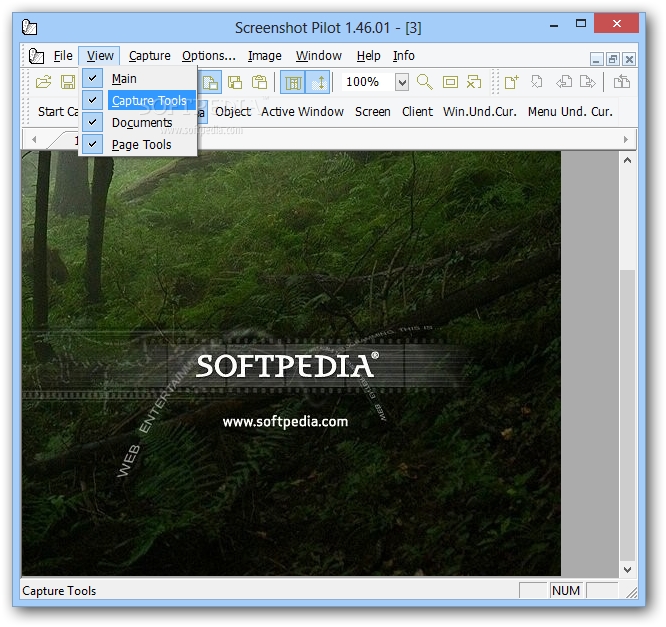Toggle the vertical arrow fit-height icon
The width and height of the screenshot is (666, 627).
[x=318, y=82]
